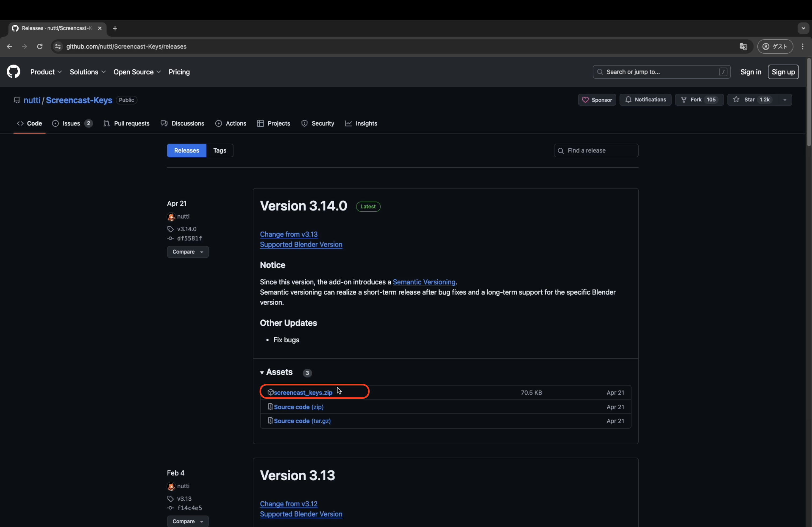Open the Actions tab

tap(231, 123)
